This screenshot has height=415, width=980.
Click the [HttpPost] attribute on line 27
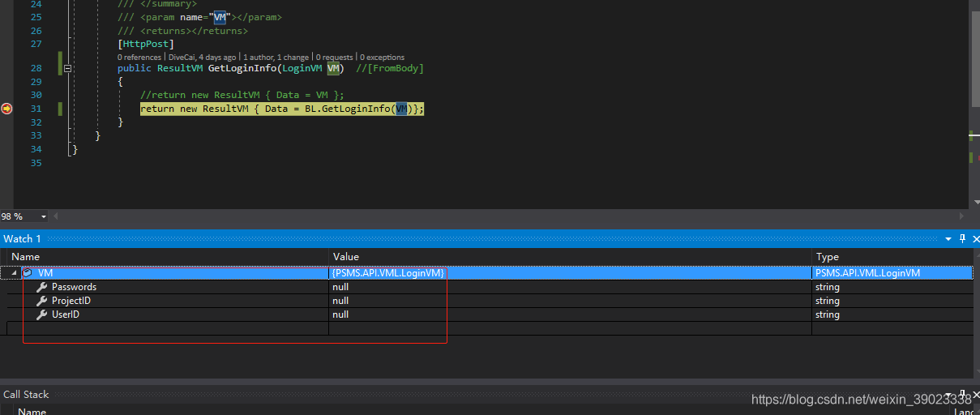click(146, 44)
